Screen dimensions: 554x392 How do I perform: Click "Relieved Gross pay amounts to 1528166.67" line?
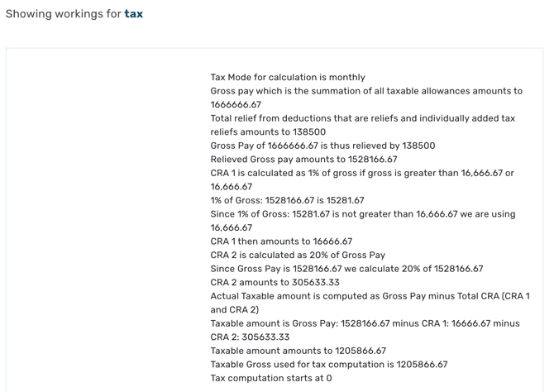tap(303, 160)
